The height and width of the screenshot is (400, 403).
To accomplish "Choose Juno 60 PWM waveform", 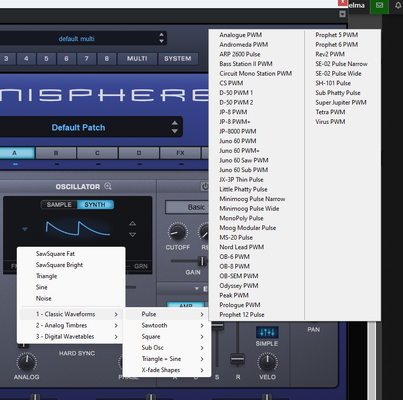I will click(x=238, y=141).
